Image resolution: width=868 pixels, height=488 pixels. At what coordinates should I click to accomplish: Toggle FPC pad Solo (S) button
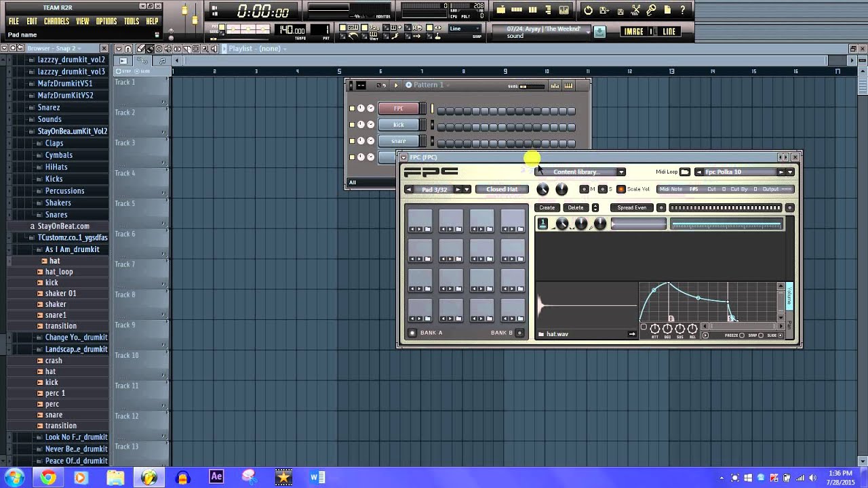pos(603,189)
